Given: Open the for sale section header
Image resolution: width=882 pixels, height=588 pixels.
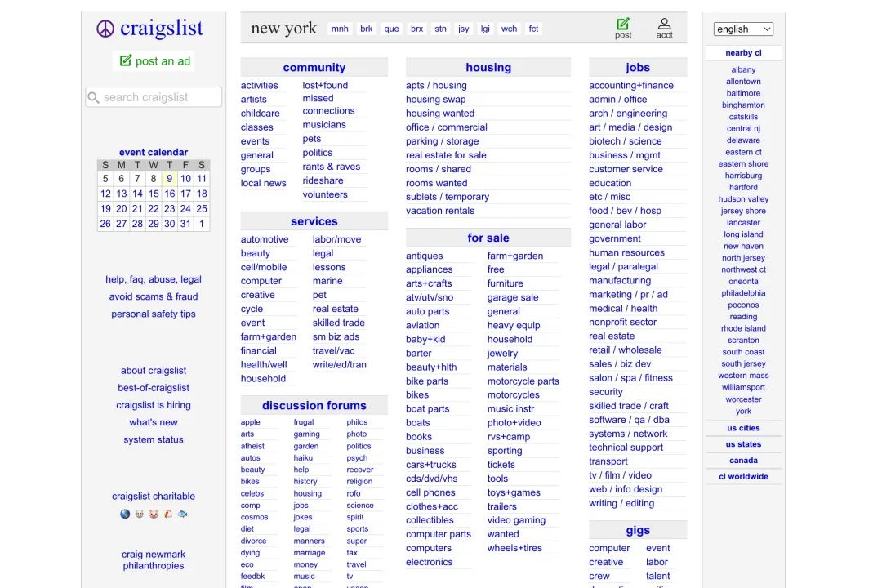Looking at the screenshot, I should click(x=488, y=238).
